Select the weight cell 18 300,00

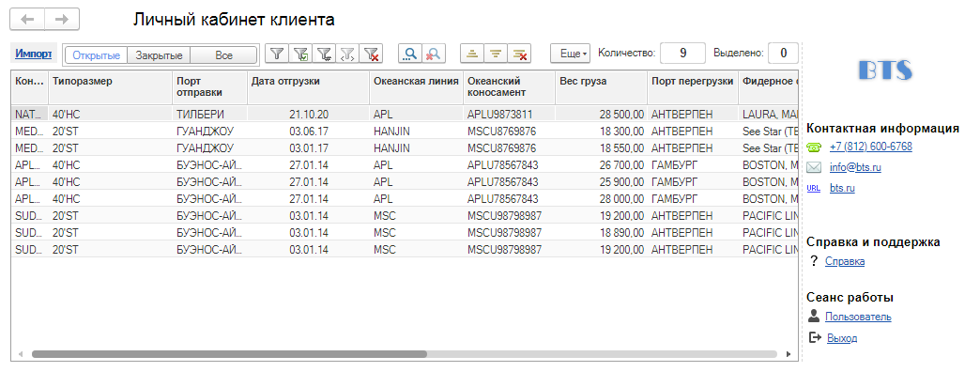[x=601, y=132]
